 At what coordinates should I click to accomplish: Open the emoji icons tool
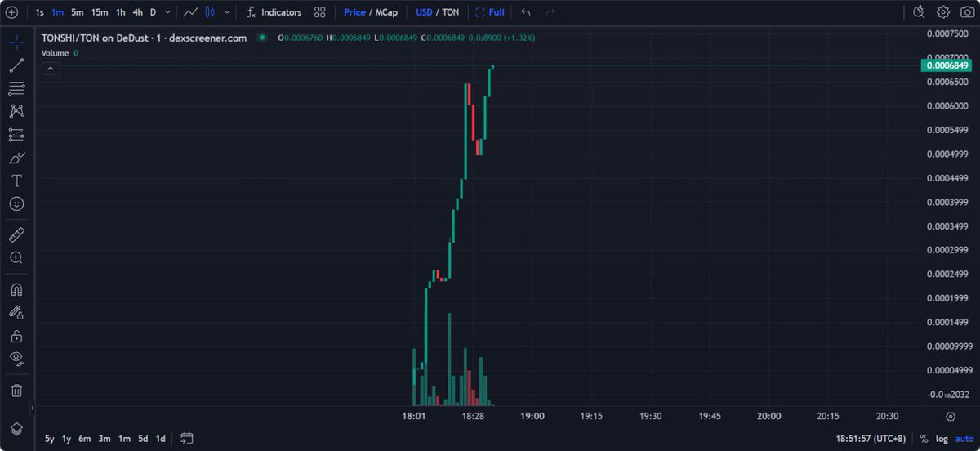tap(16, 203)
